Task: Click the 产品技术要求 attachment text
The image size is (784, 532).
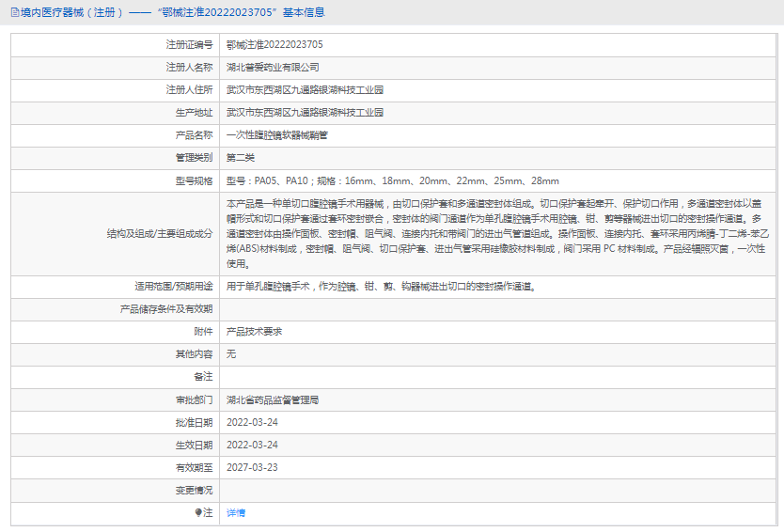Action: pyautogui.click(x=255, y=332)
